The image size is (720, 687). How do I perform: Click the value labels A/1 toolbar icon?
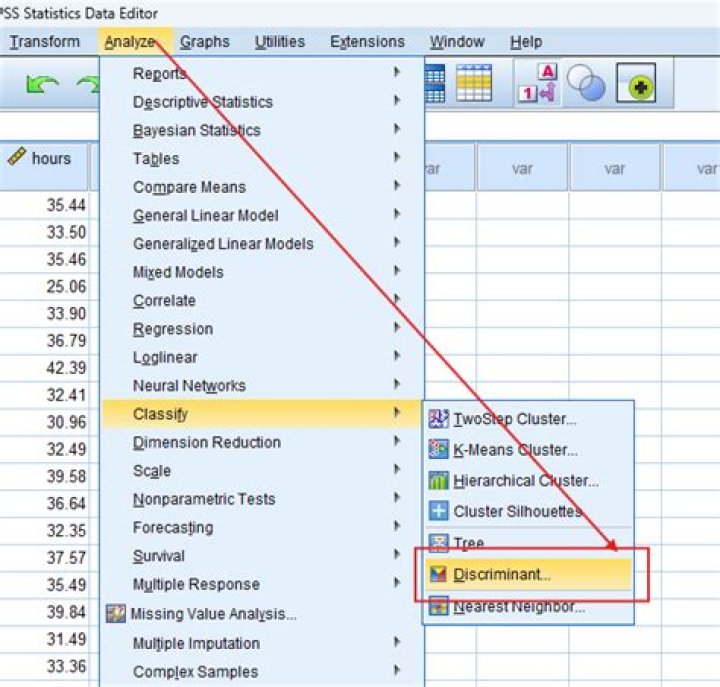(x=538, y=83)
